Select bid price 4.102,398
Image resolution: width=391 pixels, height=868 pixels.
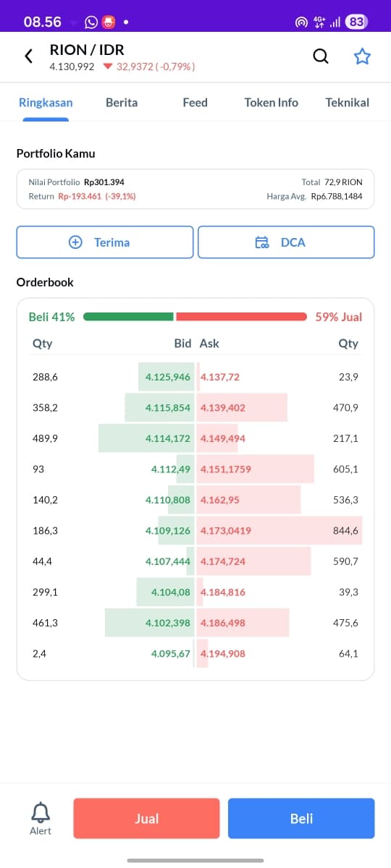(x=167, y=623)
